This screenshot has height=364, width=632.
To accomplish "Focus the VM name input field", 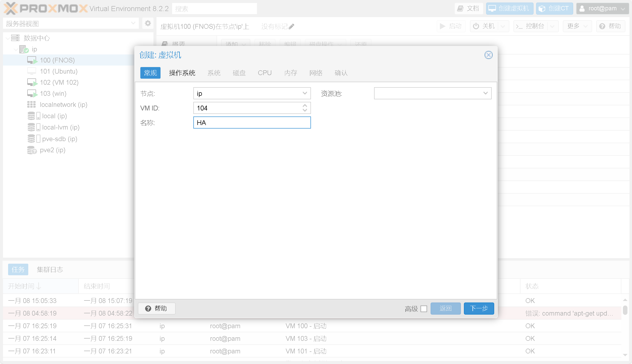I will pos(252,123).
